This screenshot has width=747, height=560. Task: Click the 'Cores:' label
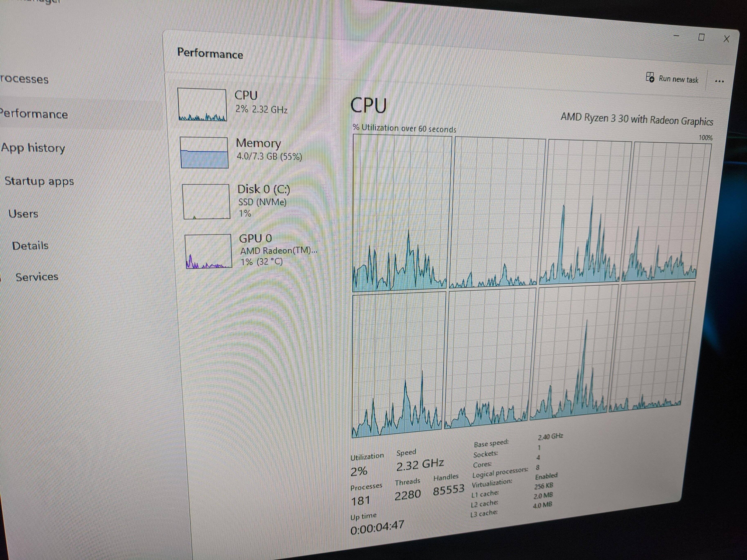click(x=482, y=465)
